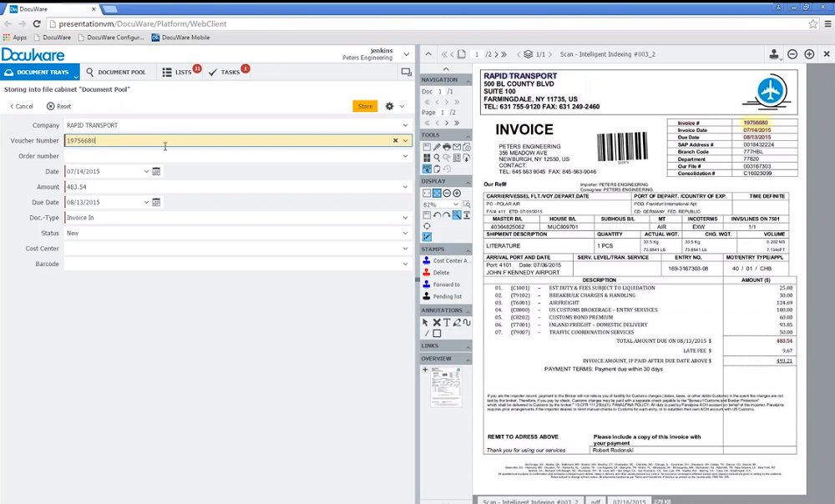
Task: Expand the Company dropdown list
Action: point(405,125)
